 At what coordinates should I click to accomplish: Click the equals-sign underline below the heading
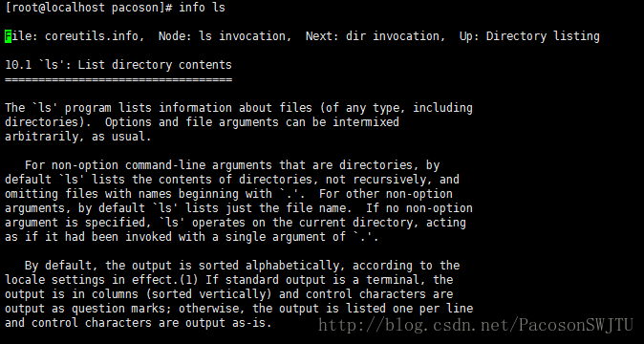point(118,79)
